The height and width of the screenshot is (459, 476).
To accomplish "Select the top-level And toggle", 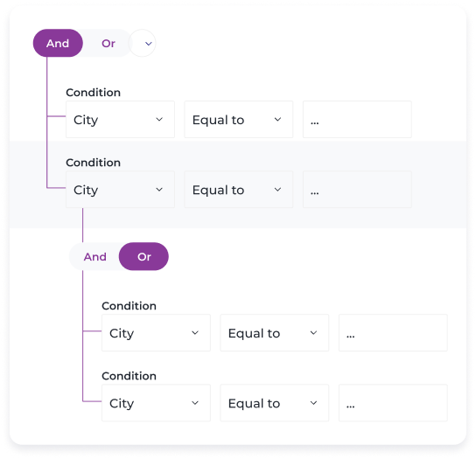I will click(x=58, y=43).
